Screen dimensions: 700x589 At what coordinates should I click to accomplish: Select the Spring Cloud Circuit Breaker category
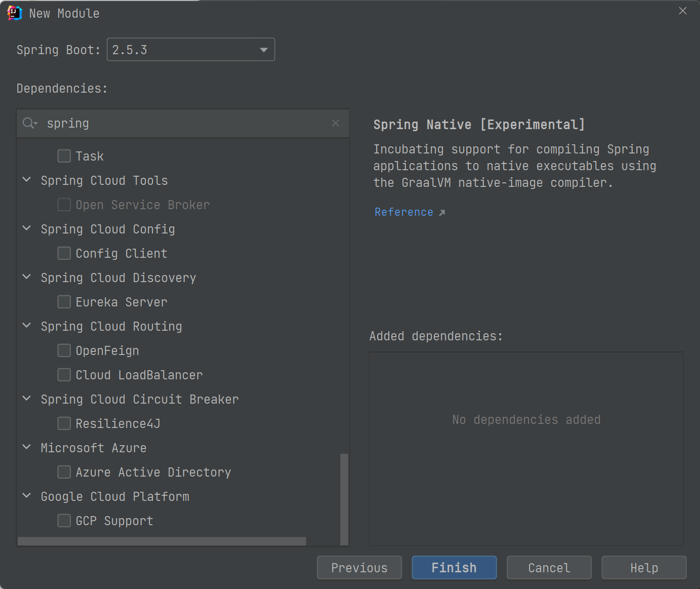(x=139, y=399)
